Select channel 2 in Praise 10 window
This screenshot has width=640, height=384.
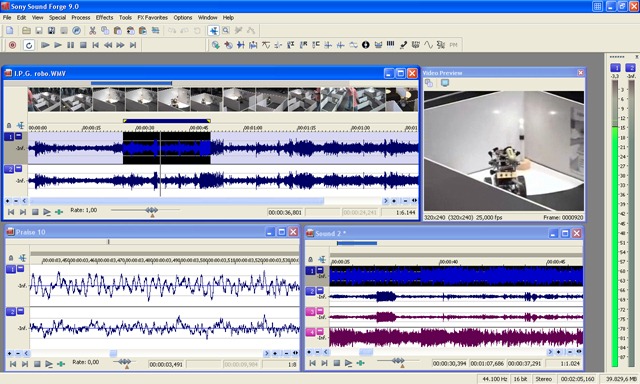tap(11, 312)
